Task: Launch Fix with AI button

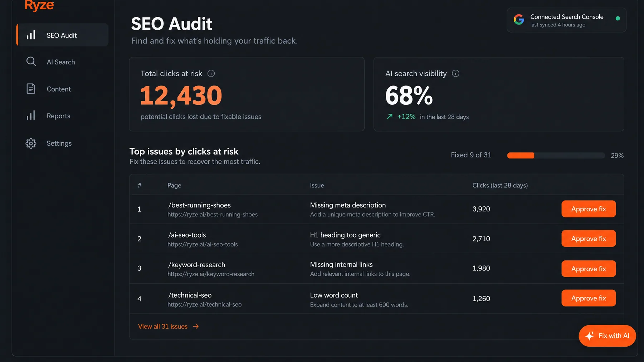Action: point(607,336)
